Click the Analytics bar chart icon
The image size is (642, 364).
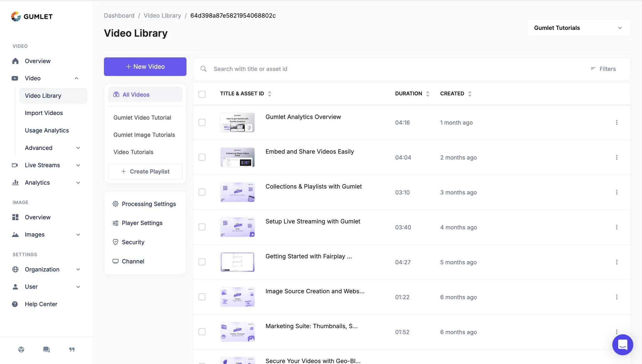point(15,183)
